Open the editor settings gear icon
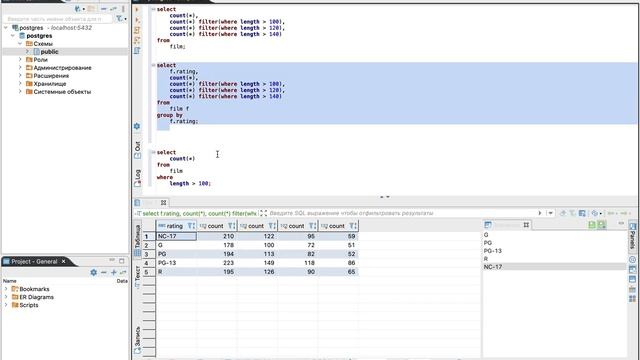640x360 pixels. pos(137,126)
